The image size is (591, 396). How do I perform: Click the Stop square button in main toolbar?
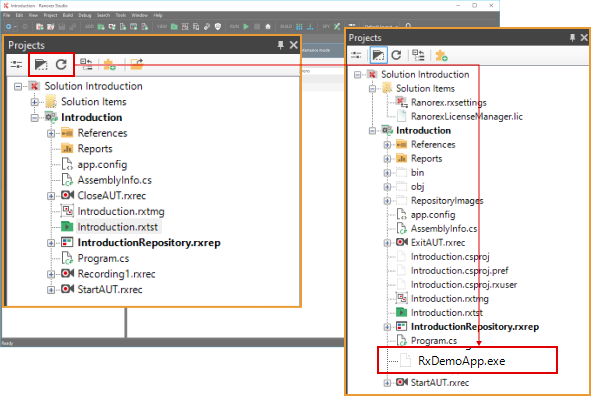point(257,26)
